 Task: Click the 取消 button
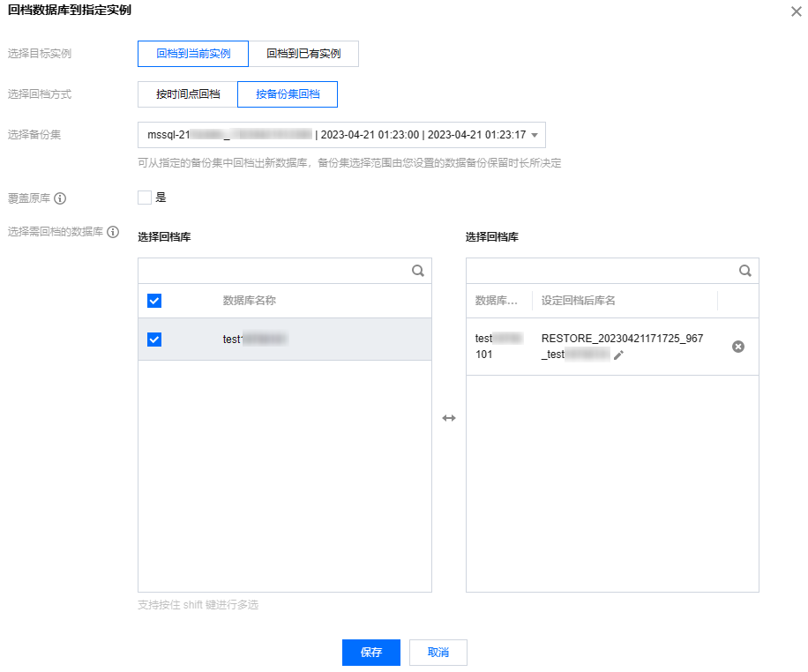point(438,653)
